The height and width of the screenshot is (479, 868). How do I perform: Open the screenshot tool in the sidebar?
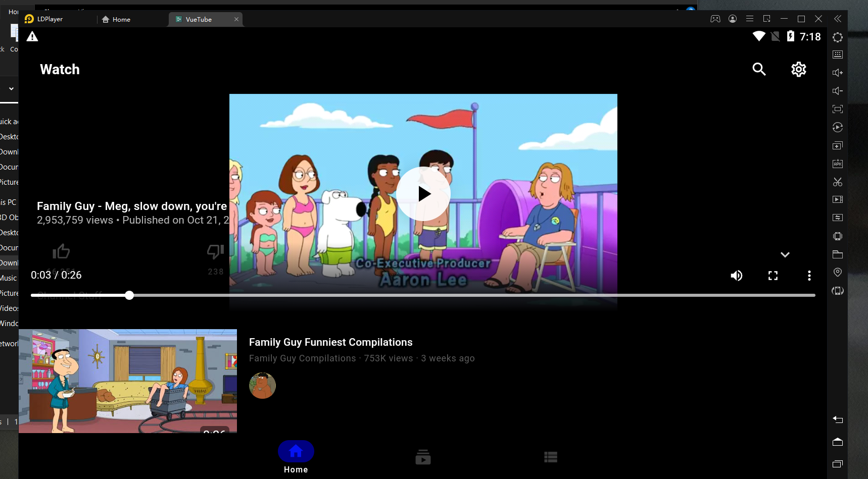point(837,182)
